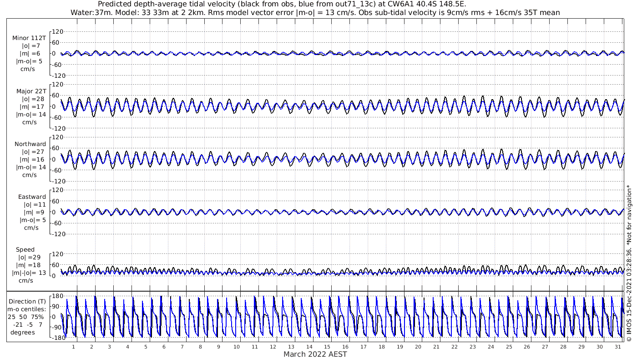The width and height of the screenshot is (637, 364).
Task: Click the '|o| =11' value
Action: pyautogui.click(x=34, y=204)
